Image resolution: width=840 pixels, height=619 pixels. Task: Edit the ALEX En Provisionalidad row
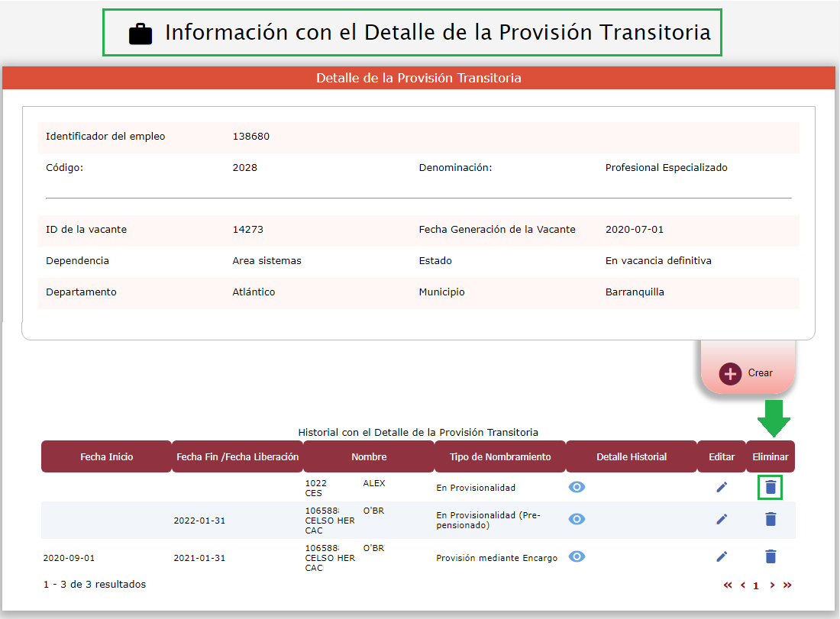pos(722,487)
